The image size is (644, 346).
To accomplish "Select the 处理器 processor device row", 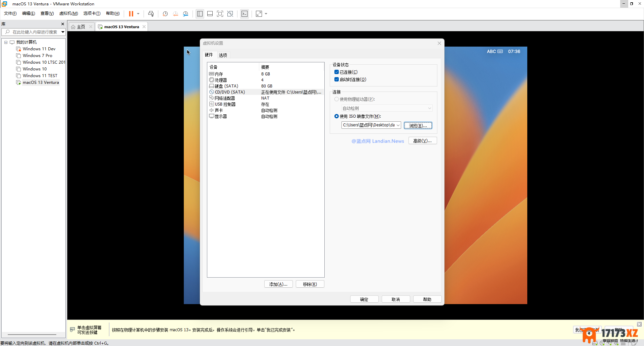I will 266,80.
